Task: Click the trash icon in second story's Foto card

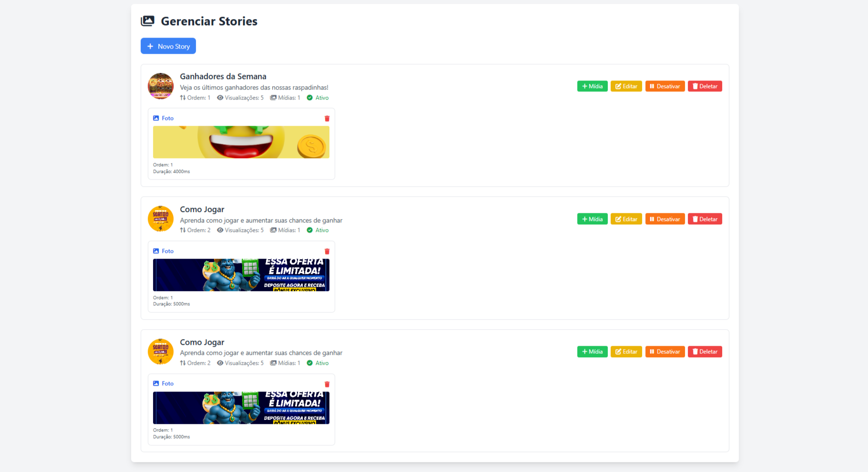Action: point(327,251)
